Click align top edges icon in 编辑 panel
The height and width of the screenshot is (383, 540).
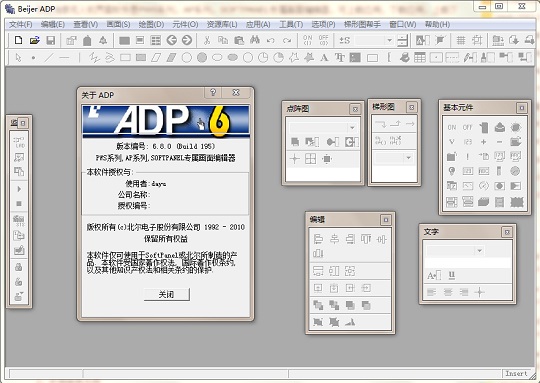point(366,239)
